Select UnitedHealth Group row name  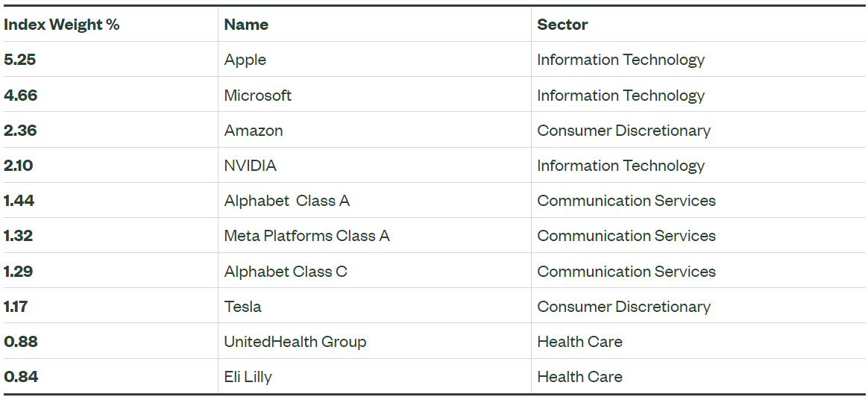click(x=295, y=342)
